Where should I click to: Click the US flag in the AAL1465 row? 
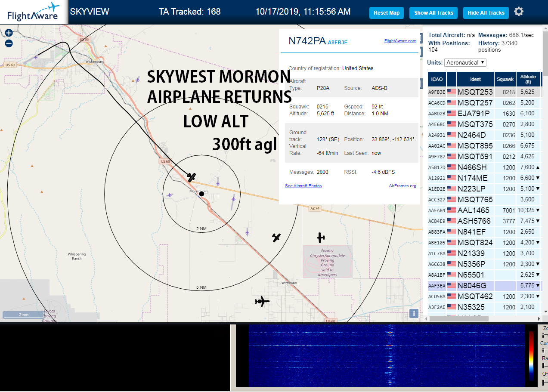coord(452,210)
